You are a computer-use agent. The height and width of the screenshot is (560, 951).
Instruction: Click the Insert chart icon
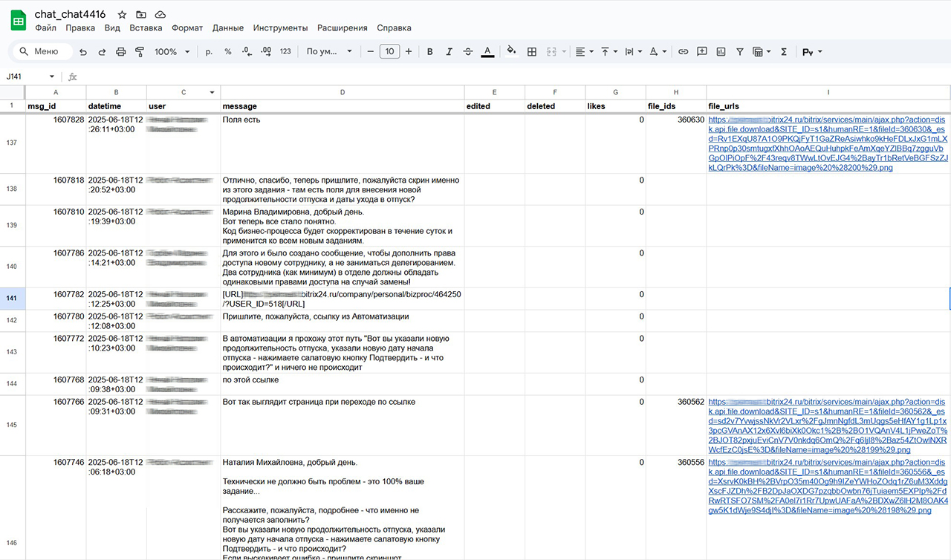(721, 52)
